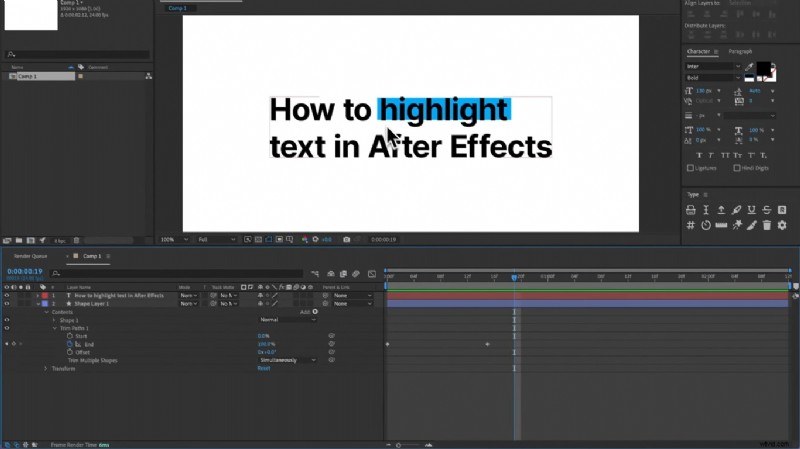Screen dimensions: 800x449
Task: Click the eyedropper in Character panel
Action: pos(749,67)
